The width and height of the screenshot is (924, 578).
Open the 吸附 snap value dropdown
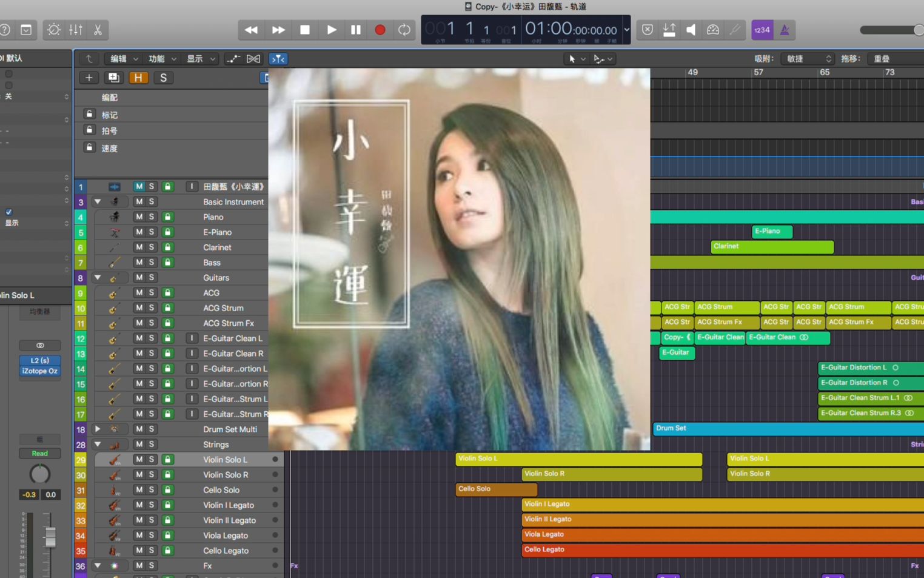[x=808, y=59]
